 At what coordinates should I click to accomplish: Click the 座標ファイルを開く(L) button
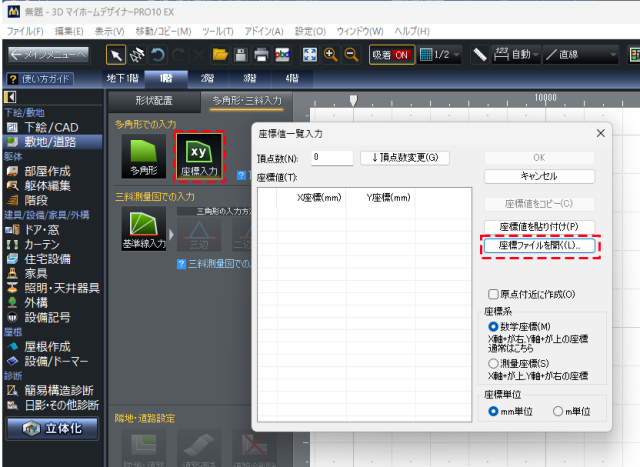click(x=539, y=245)
